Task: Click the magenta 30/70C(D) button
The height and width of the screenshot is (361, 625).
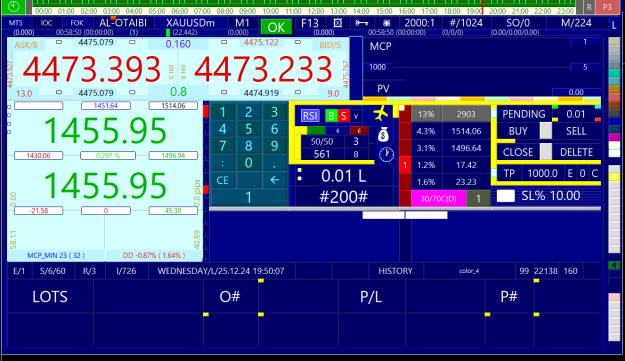Action: pyautogui.click(x=438, y=198)
